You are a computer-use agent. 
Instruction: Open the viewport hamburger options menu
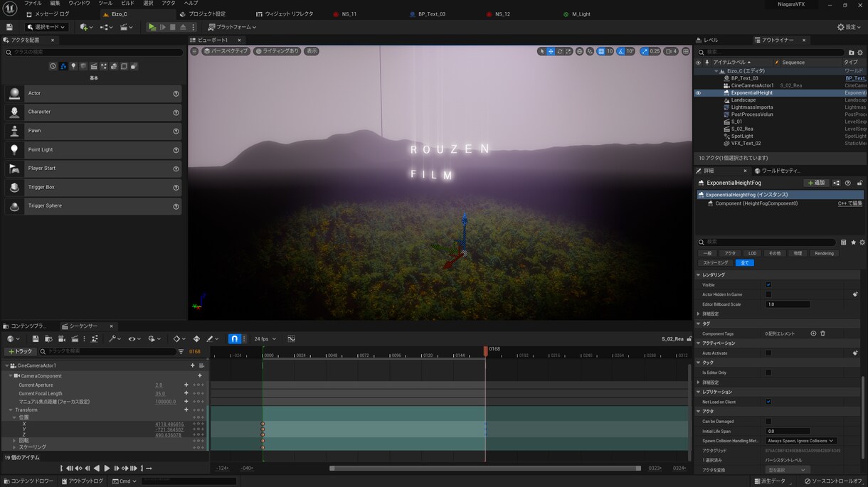pyautogui.click(x=194, y=51)
